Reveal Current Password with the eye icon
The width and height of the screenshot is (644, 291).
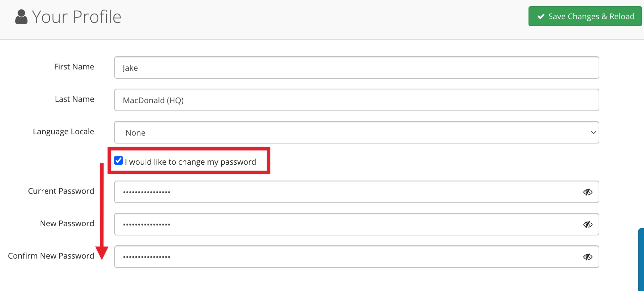(x=588, y=192)
